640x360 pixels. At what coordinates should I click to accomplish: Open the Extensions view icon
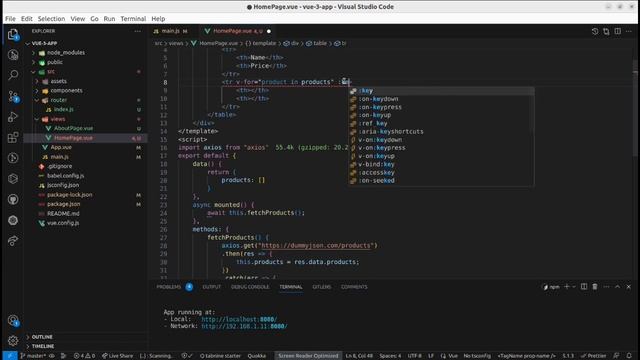click(x=13, y=138)
